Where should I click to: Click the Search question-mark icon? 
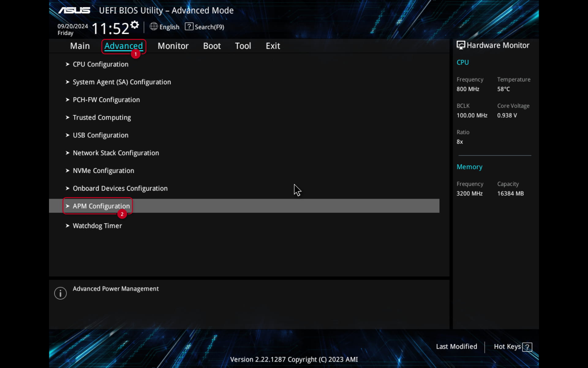pos(189,27)
